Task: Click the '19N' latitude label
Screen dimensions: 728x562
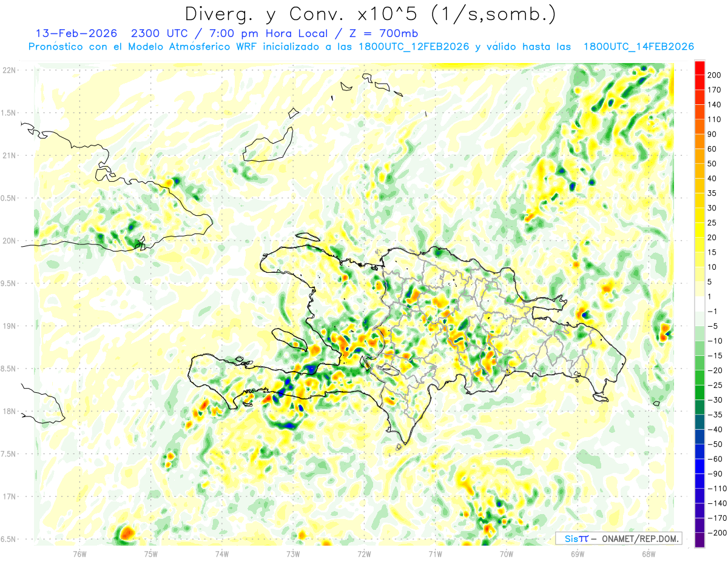Action: click(9, 326)
